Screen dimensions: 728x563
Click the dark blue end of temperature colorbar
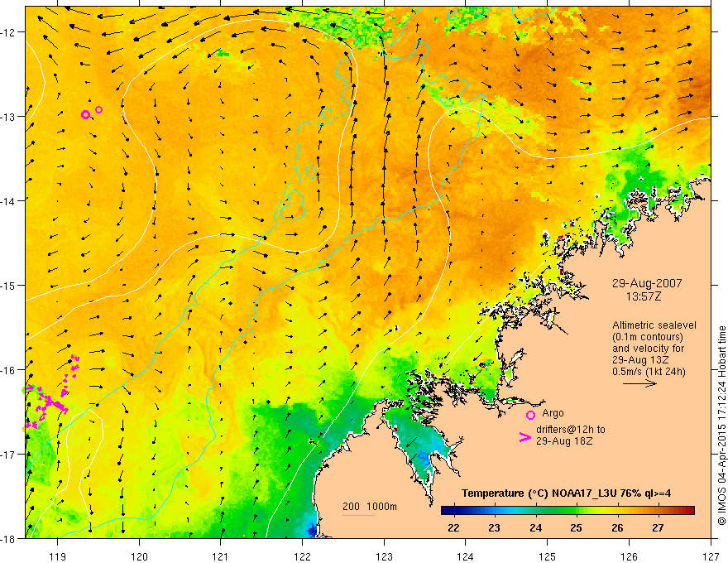pyautogui.click(x=448, y=511)
